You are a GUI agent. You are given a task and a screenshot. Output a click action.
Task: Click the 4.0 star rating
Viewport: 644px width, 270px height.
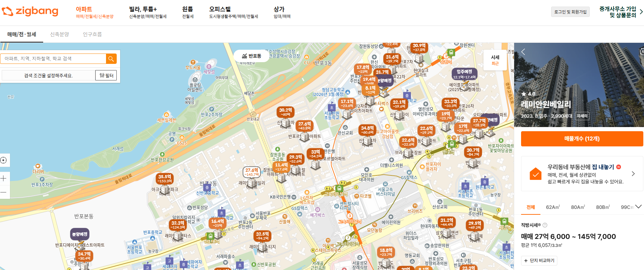click(528, 94)
